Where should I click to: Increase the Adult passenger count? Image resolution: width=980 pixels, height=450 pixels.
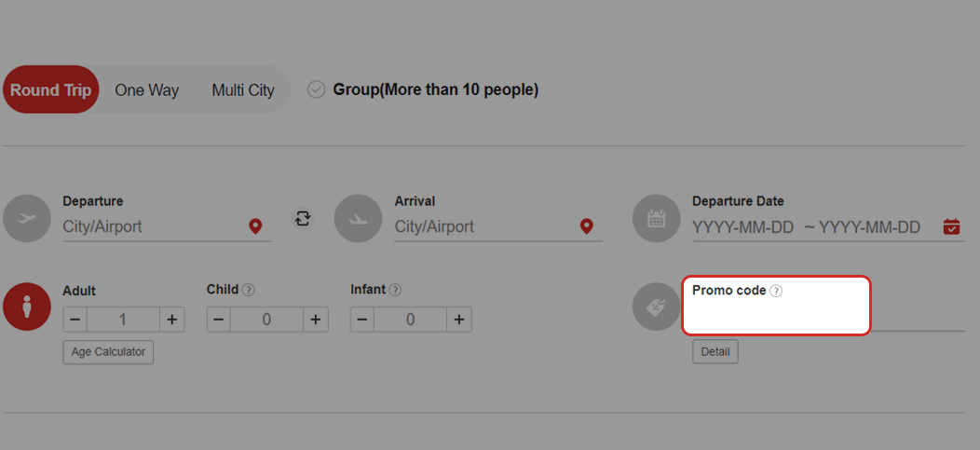click(x=172, y=320)
